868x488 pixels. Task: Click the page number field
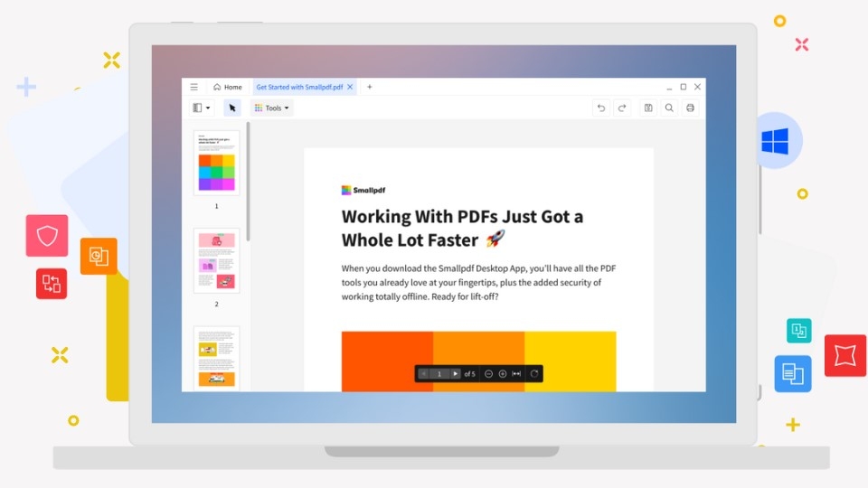click(439, 373)
